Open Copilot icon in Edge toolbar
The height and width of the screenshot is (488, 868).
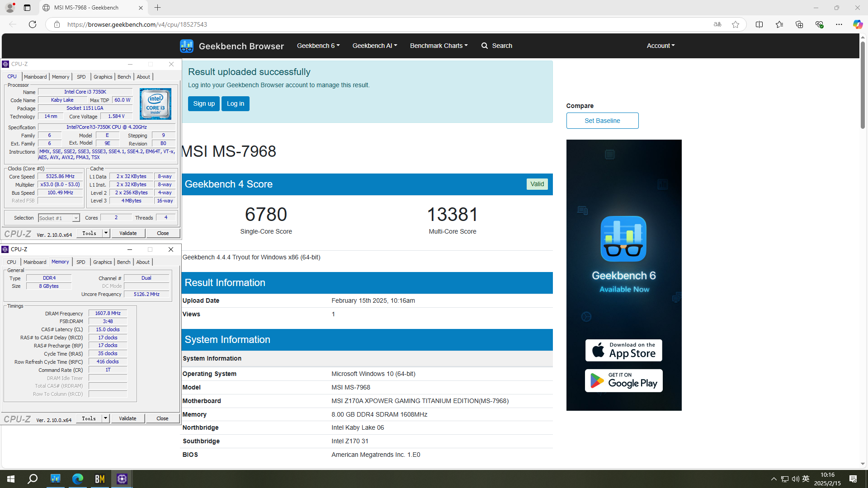[x=858, y=24]
